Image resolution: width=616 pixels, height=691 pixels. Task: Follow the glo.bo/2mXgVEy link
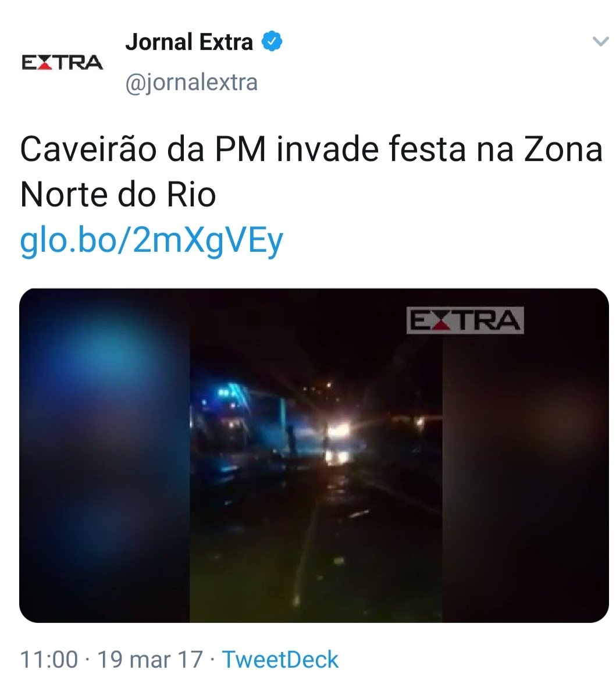tap(151, 241)
